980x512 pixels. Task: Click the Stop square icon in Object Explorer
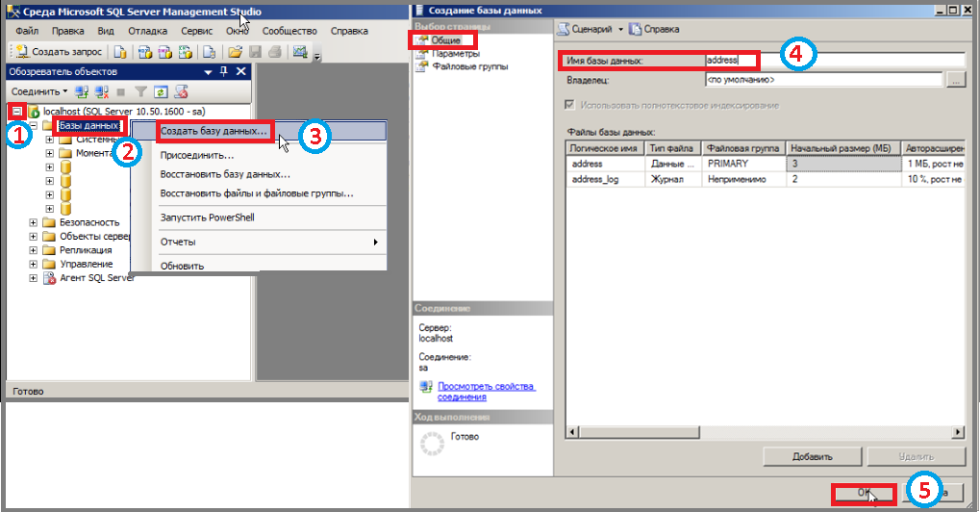121,91
